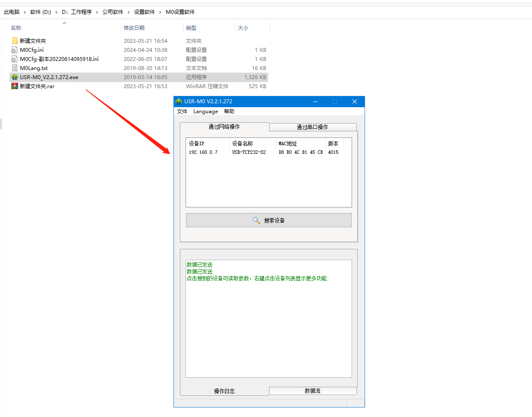Viewport: 532px width, 417px height.
Task: Click the WinRAR archive icon for 新建文件夹.rar
Action: coord(15,86)
